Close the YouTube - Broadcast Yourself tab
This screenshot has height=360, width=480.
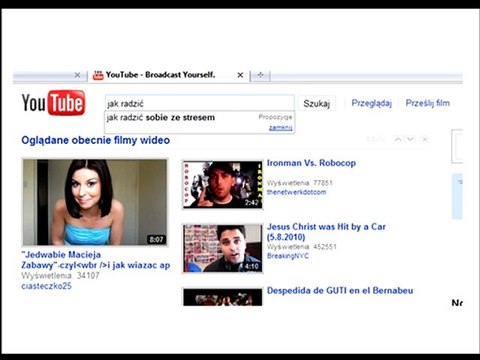pos(240,75)
